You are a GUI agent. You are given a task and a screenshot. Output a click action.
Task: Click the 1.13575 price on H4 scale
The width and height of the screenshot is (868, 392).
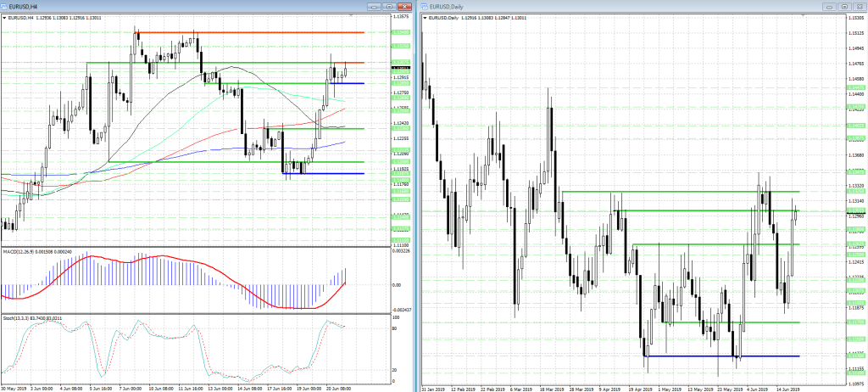click(401, 17)
